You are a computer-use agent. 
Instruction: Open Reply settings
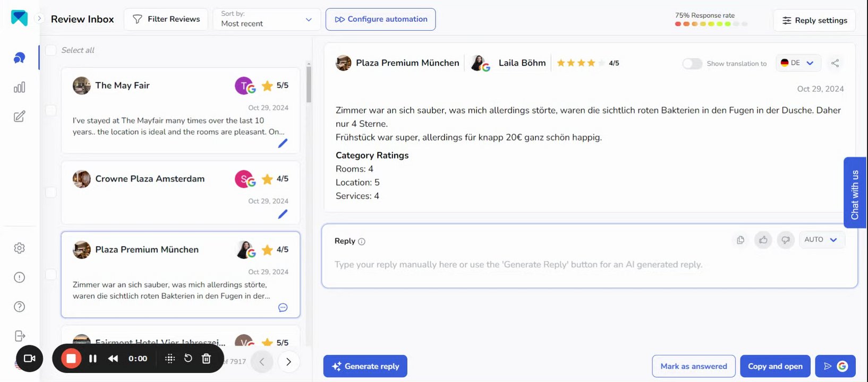point(814,20)
